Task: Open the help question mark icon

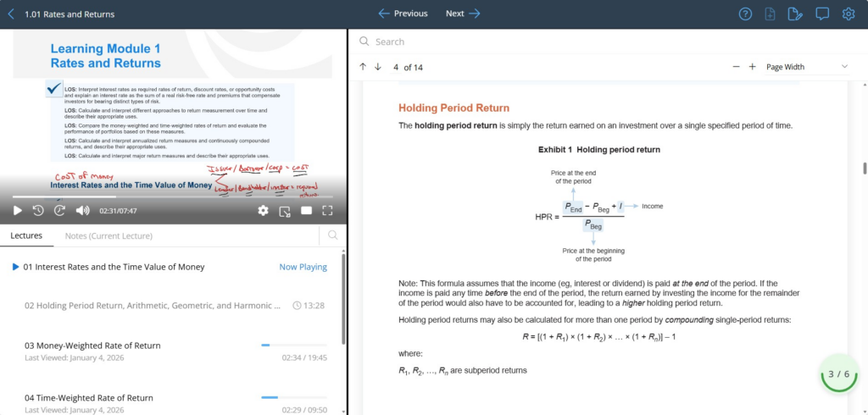Action: click(746, 14)
